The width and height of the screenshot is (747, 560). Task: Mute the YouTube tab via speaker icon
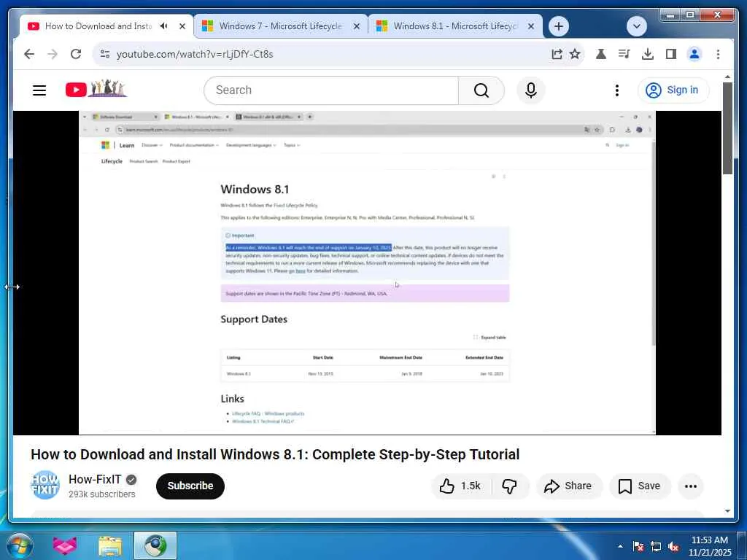tap(164, 26)
